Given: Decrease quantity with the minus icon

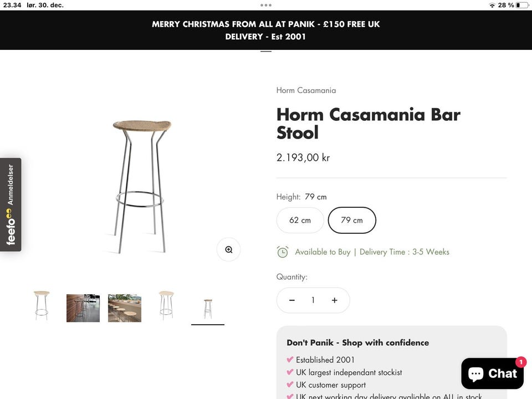Looking at the screenshot, I should coord(292,300).
